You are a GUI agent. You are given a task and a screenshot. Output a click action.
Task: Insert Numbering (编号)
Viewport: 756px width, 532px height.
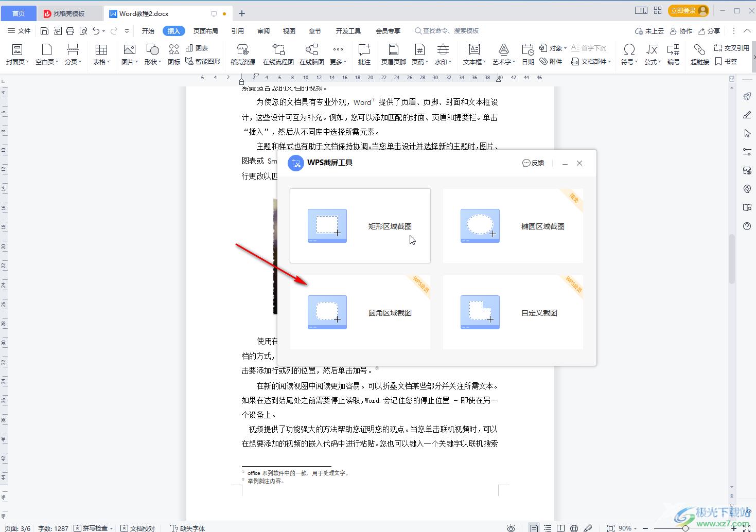(674, 55)
